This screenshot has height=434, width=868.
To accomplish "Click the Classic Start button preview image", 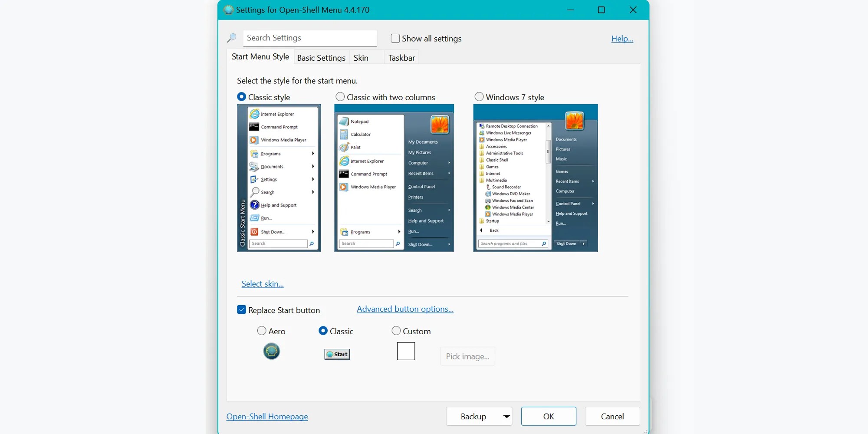I will [337, 354].
